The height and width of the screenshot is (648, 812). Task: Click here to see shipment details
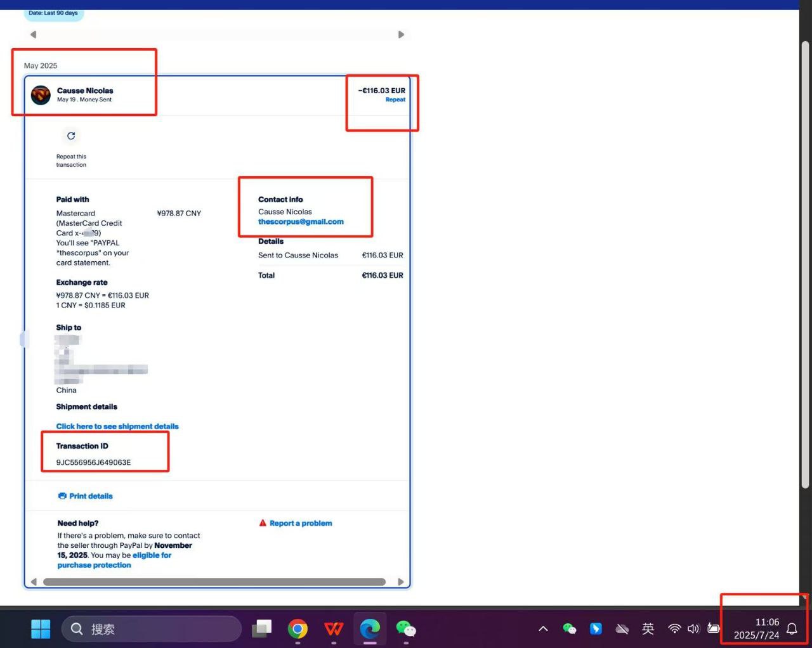117,426
